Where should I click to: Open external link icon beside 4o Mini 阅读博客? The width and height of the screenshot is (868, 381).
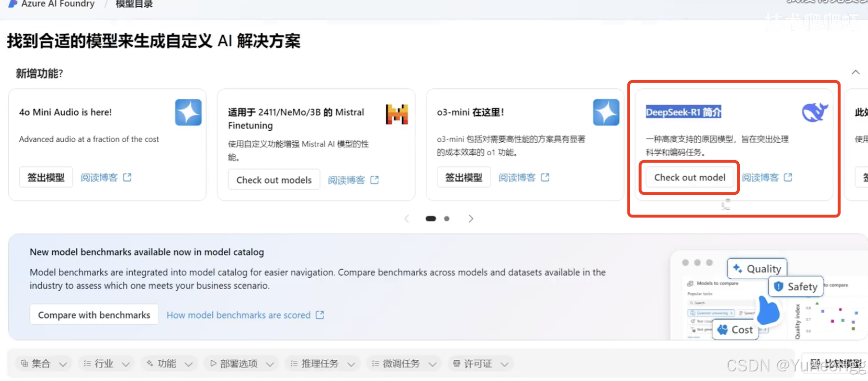(127, 177)
